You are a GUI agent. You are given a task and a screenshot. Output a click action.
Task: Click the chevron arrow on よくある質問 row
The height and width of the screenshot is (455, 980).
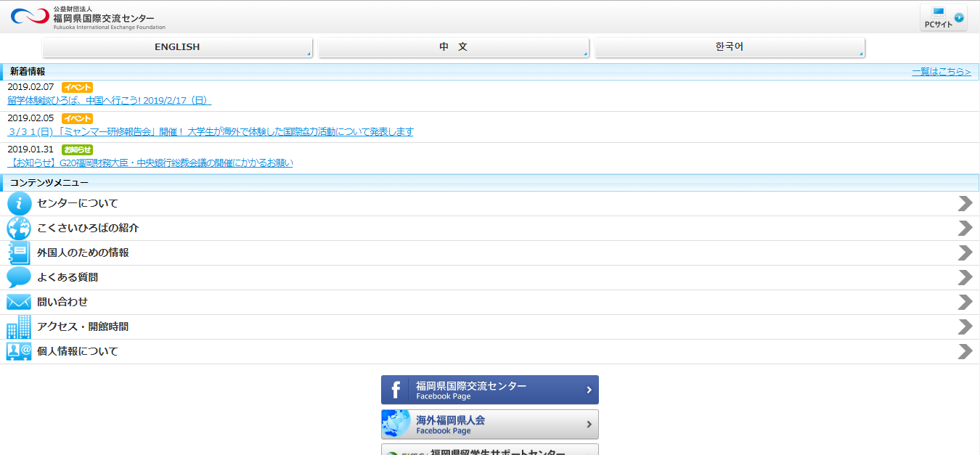[x=965, y=277]
